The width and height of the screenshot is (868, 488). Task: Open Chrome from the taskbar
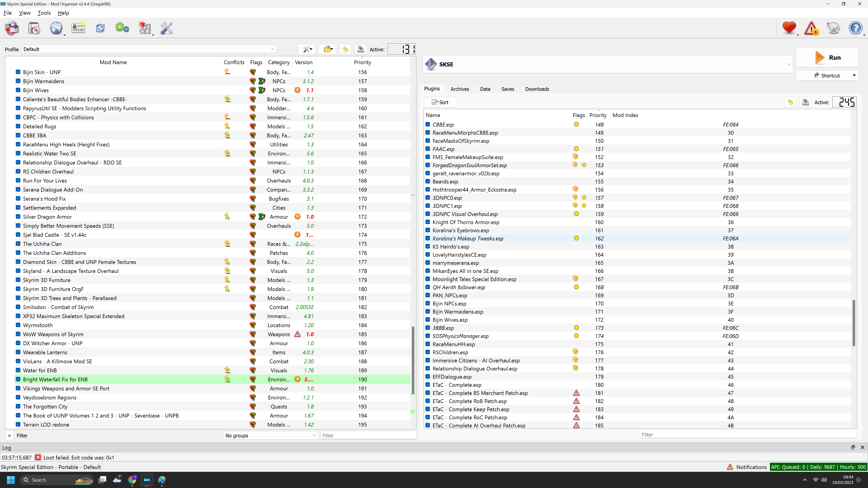coord(132,480)
